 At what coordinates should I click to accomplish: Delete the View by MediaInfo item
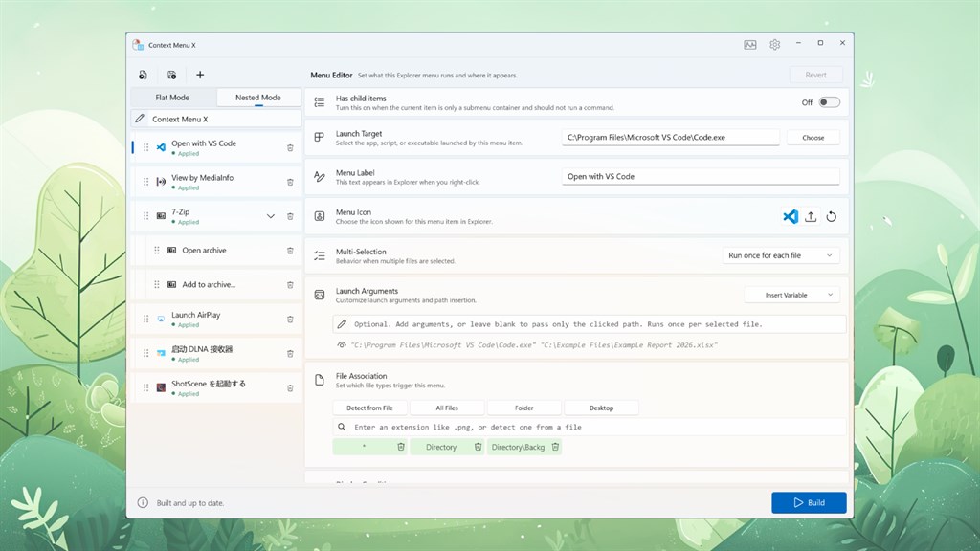[290, 182]
